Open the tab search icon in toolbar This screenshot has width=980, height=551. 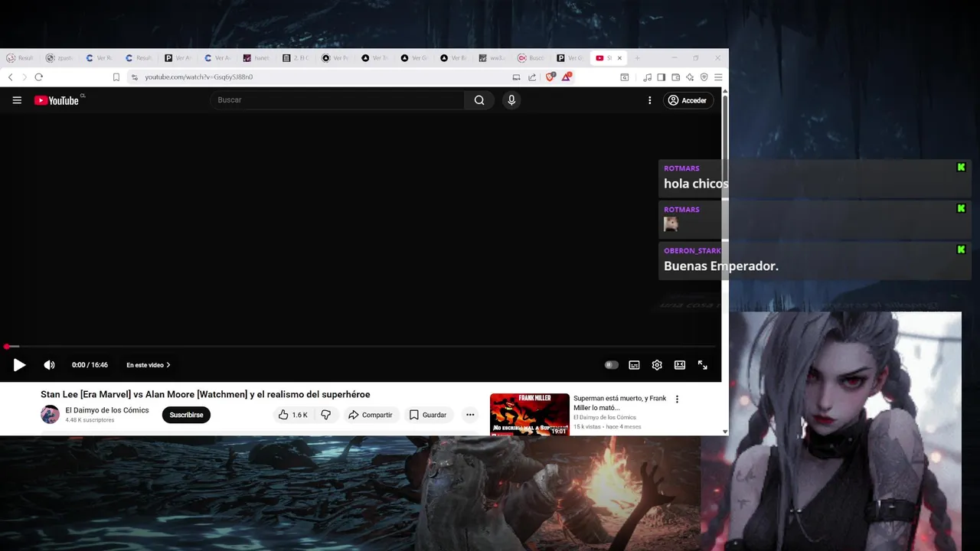point(625,77)
